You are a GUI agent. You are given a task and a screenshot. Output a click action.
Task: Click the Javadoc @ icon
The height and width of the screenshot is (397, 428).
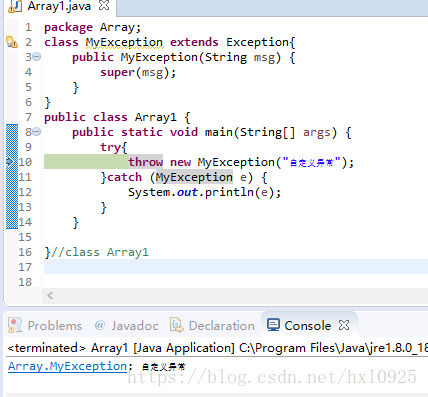point(100,325)
